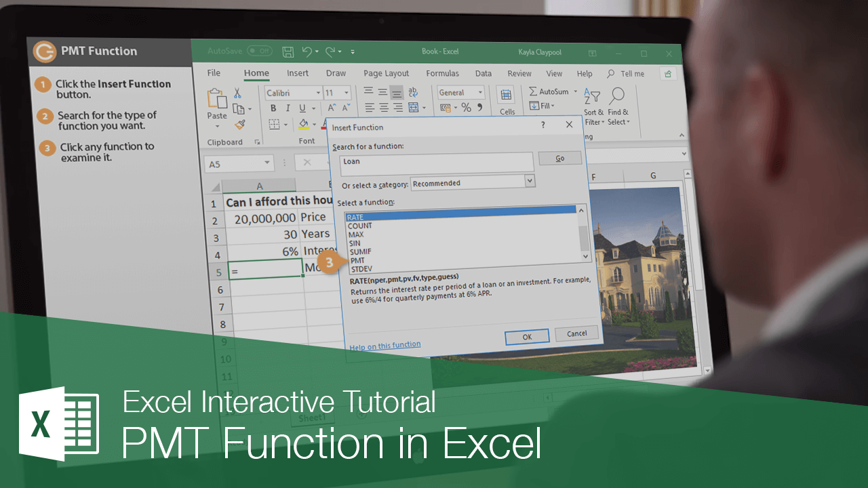868x488 pixels.
Task: Click the Tell me search box
Action: point(626,74)
